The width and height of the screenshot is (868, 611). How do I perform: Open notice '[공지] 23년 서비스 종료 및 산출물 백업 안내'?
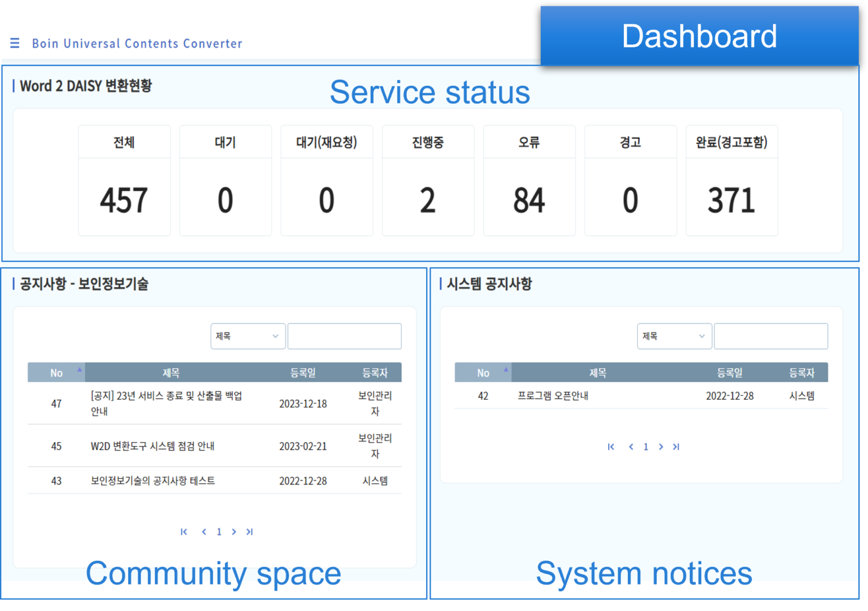(167, 403)
